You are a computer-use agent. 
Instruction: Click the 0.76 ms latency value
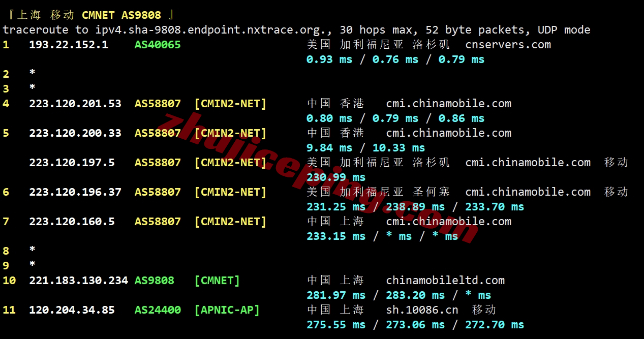coord(395,59)
